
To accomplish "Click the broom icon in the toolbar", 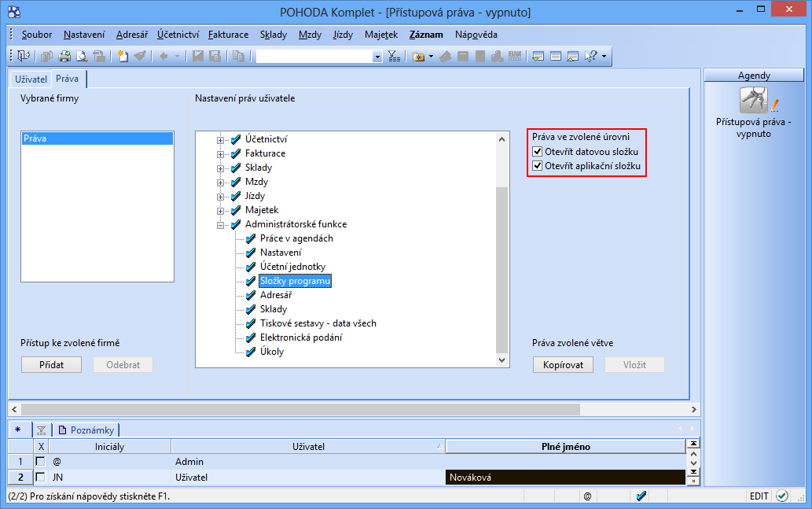I will pyautogui.click(x=140, y=56).
